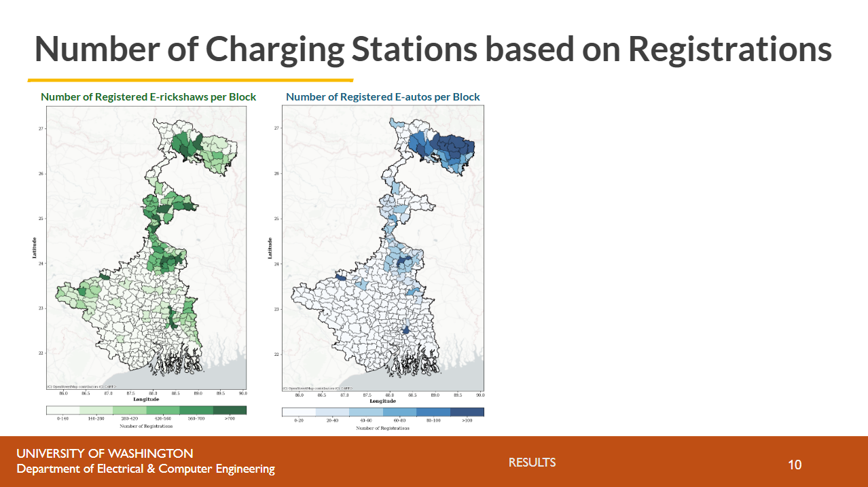Pick the 0-140 green legend swatch
868x487 pixels.
click(62, 410)
